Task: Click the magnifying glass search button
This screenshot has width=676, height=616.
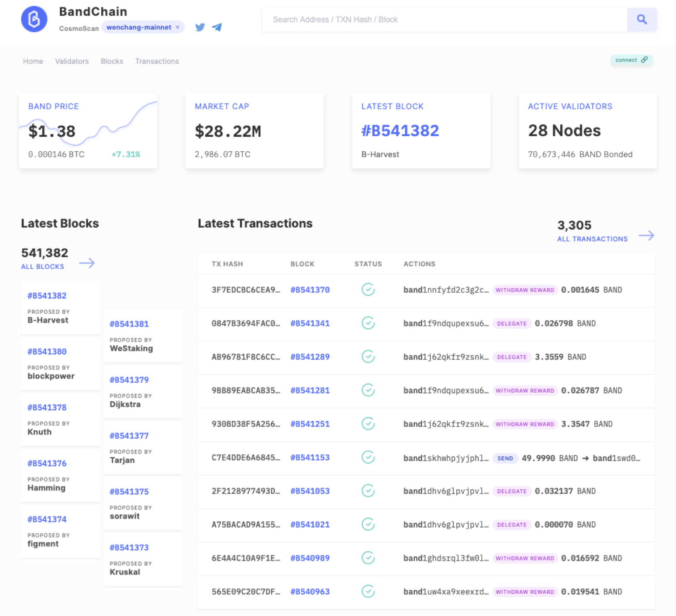Action: coord(642,20)
